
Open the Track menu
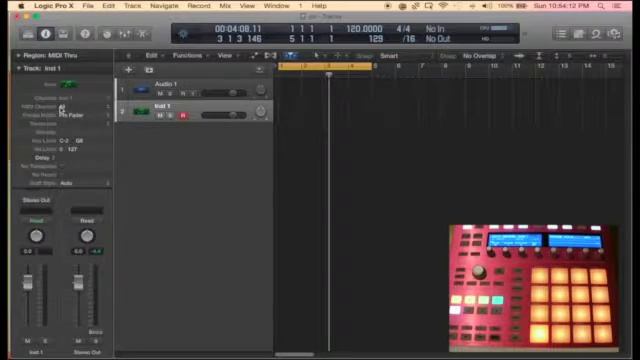click(x=132, y=6)
